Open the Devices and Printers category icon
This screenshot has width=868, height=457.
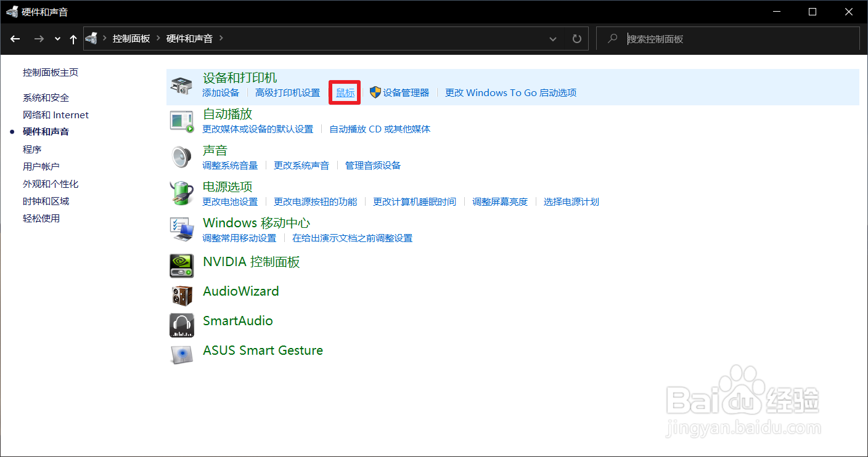182,86
